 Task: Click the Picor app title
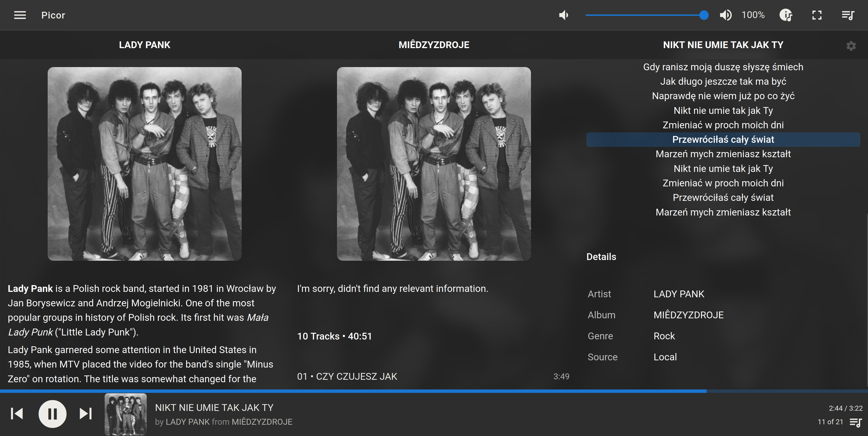53,15
